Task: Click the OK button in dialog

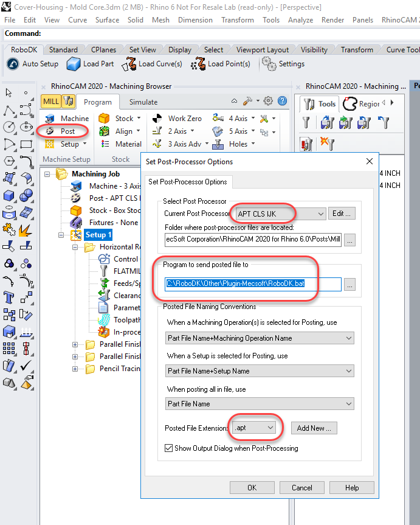Action: [252, 487]
